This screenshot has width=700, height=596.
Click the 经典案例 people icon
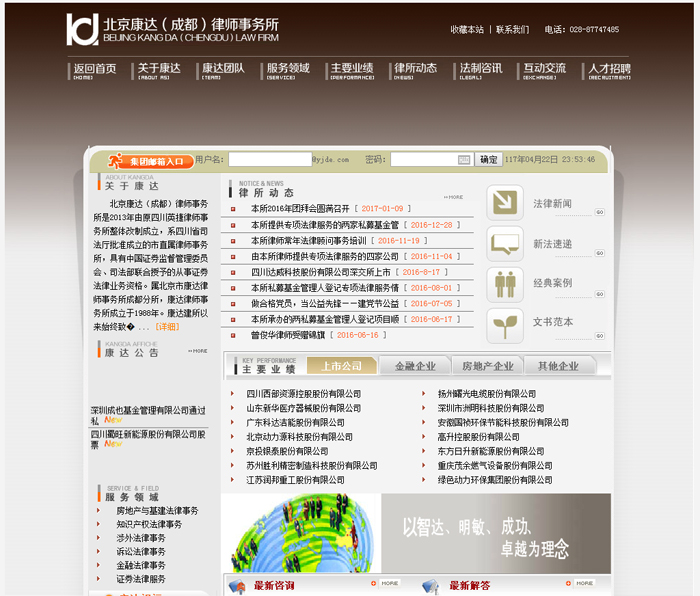(504, 284)
